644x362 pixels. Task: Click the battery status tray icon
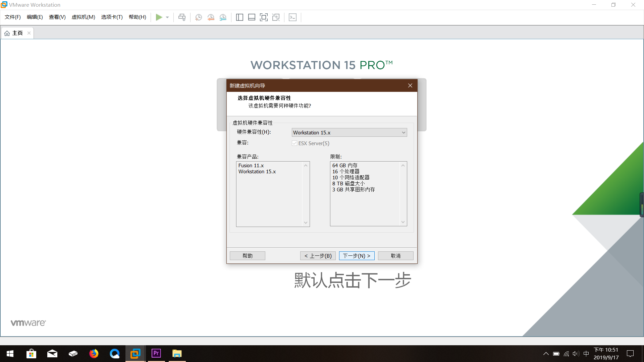coord(556,354)
